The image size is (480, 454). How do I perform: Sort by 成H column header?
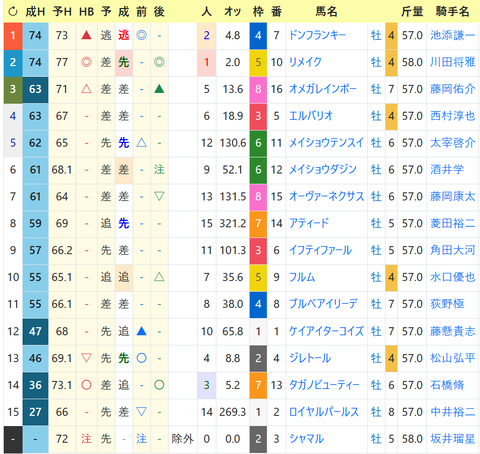tap(35, 12)
